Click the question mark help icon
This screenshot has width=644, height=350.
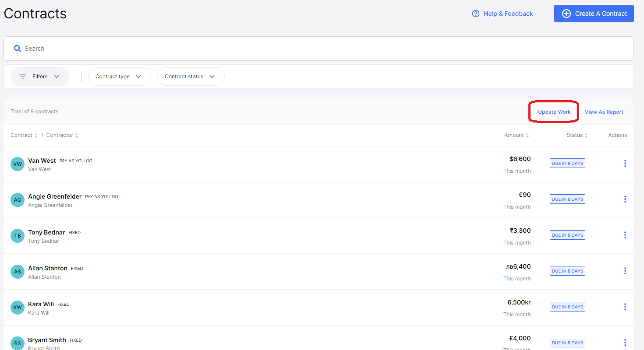click(475, 14)
